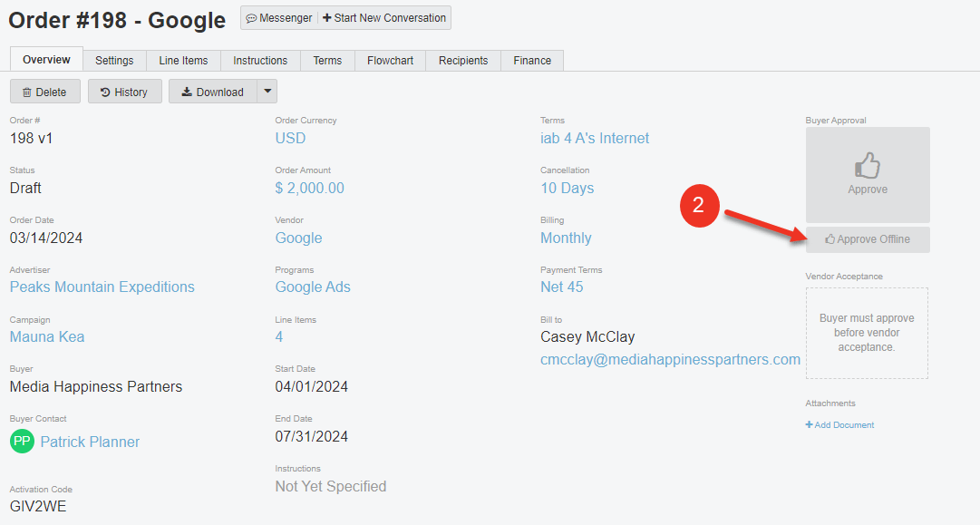Switch to the Line Items tab
Image resolution: width=980 pixels, height=525 pixels.
(x=183, y=60)
